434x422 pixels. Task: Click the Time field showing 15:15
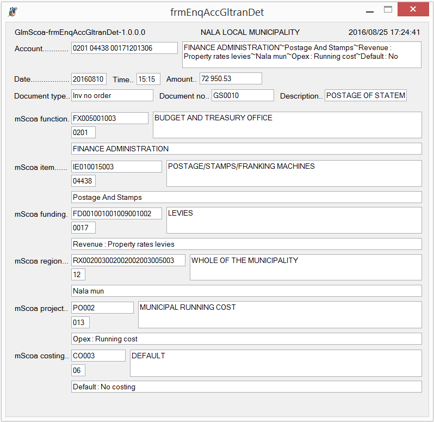point(148,79)
